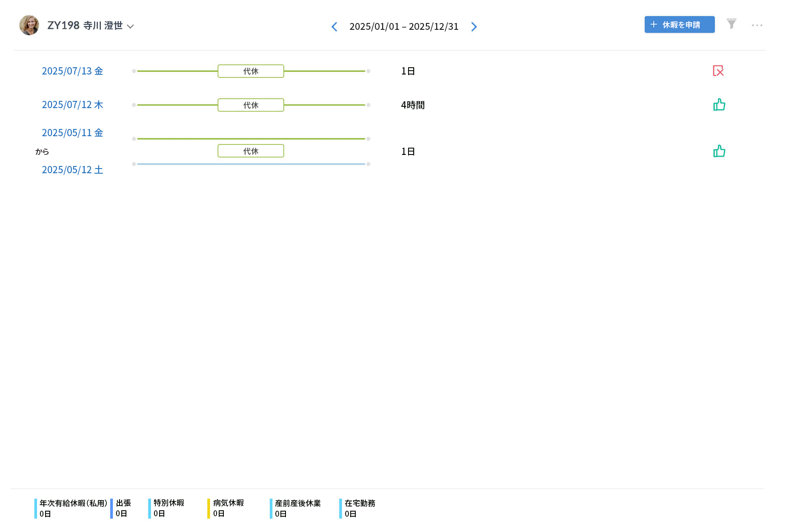Click the plus icon on the leave request button

(654, 25)
